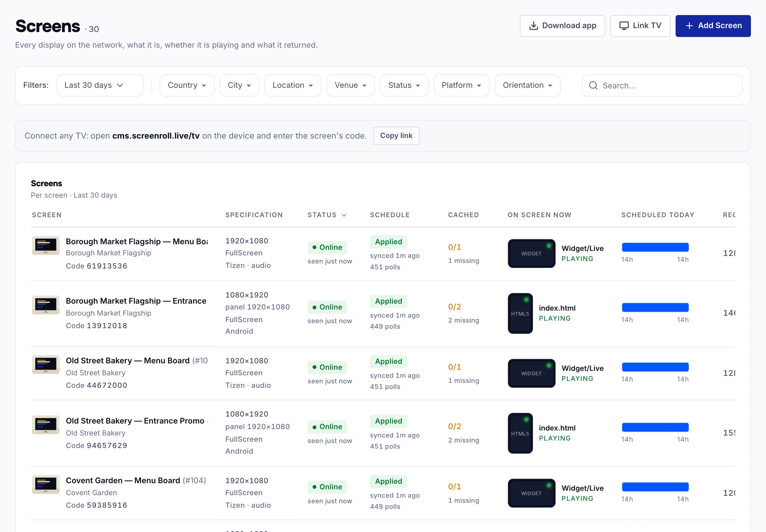Click cms.screenroll.live/tv address text
The image size is (766, 532).
(156, 136)
